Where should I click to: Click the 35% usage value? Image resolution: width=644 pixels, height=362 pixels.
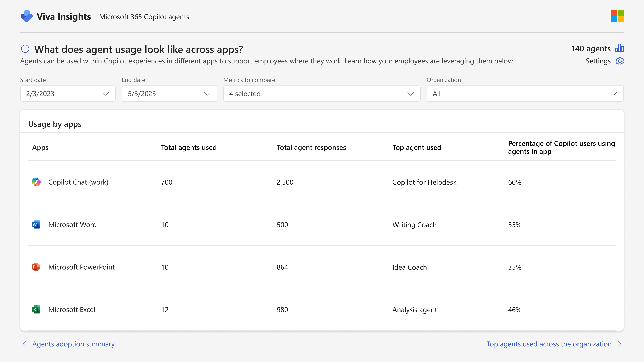click(515, 267)
